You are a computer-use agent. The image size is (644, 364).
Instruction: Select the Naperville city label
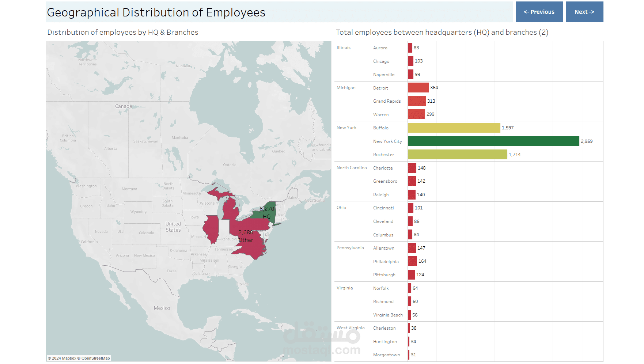click(384, 75)
